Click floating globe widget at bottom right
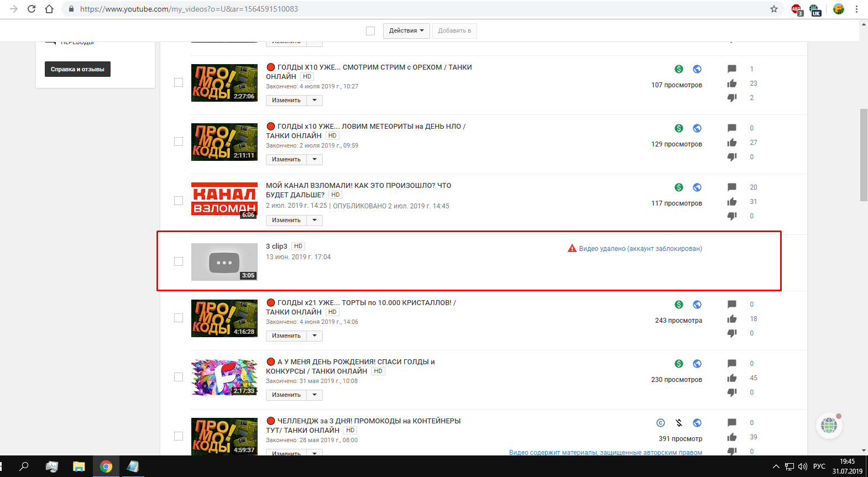This screenshot has width=868, height=477. tap(829, 426)
